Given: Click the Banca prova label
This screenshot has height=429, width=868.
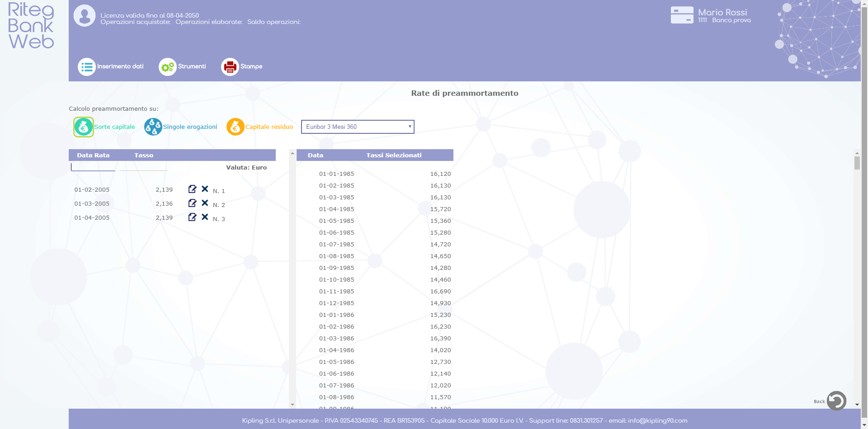Looking at the screenshot, I should [x=731, y=20].
